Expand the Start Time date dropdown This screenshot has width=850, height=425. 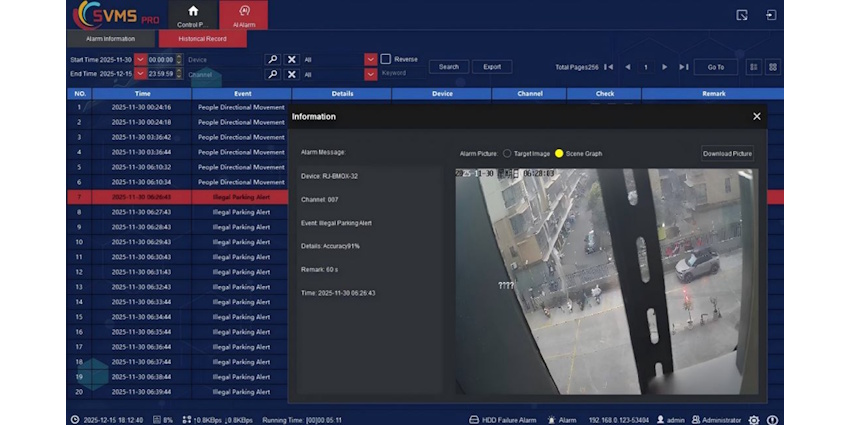click(x=140, y=59)
